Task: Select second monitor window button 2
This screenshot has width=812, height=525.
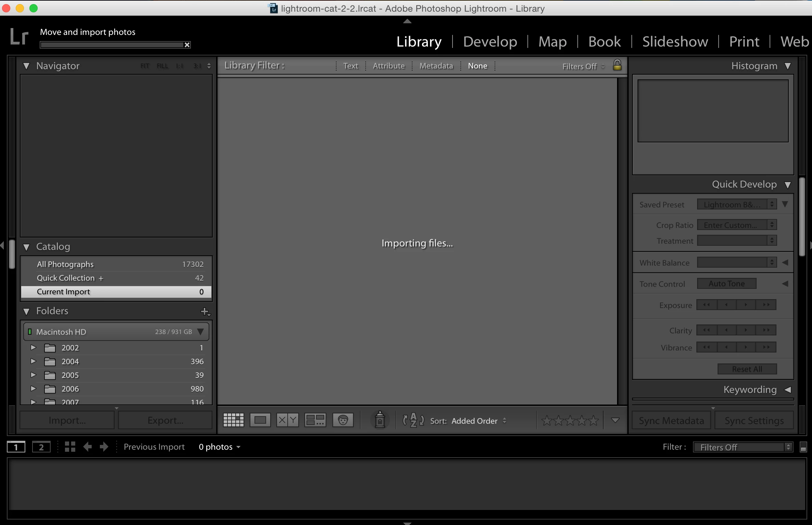Action: [41, 447]
